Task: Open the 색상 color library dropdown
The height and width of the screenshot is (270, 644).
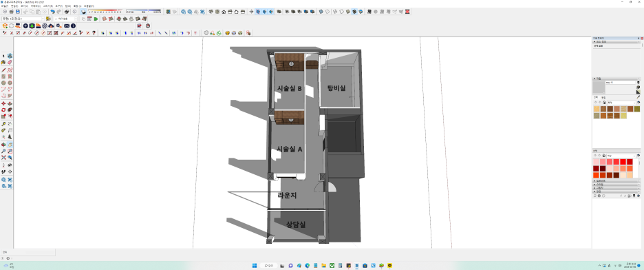Action: coord(621,156)
